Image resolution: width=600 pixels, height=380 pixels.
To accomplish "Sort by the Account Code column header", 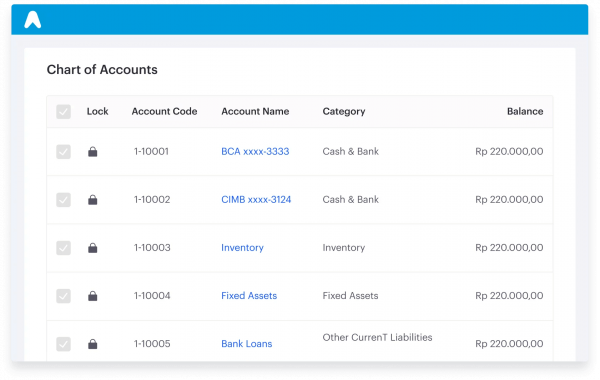I will [165, 111].
